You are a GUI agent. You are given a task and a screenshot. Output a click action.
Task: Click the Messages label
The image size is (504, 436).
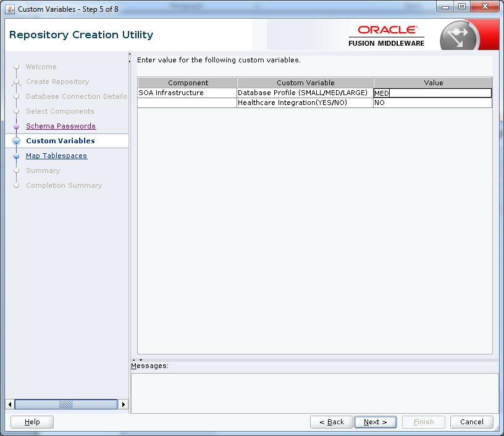pos(150,366)
